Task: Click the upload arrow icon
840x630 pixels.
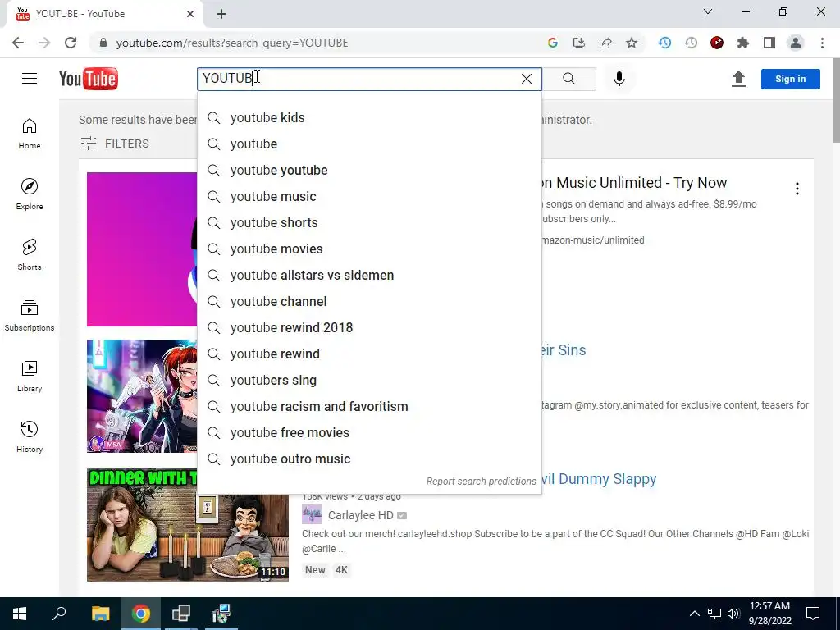Action: 739,79
